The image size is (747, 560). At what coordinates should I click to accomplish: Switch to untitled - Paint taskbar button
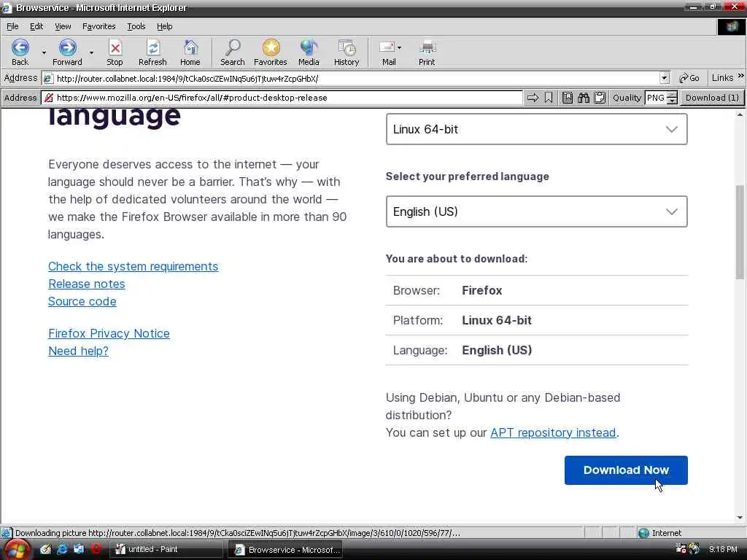click(x=166, y=550)
